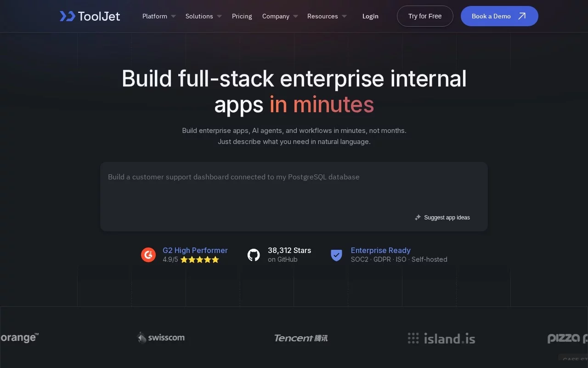Click 'SOC2 · GDPR · ISO · Self-hosted' text
The width and height of the screenshot is (588, 368).
point(399,259)
